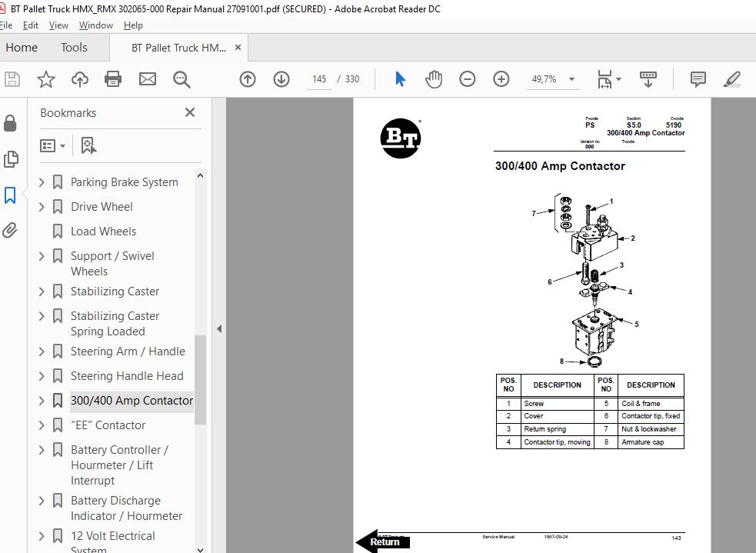
Task: Click the 'Armature cap' table cell
Action: (x=651, y=442)
